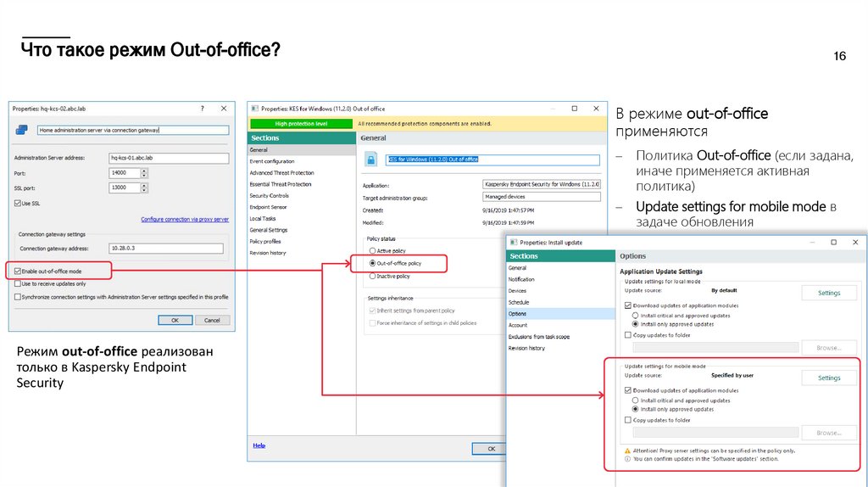Click Browse for mobile mode updates folder
The width and height of the screenshot is (868, 487).
829,433
